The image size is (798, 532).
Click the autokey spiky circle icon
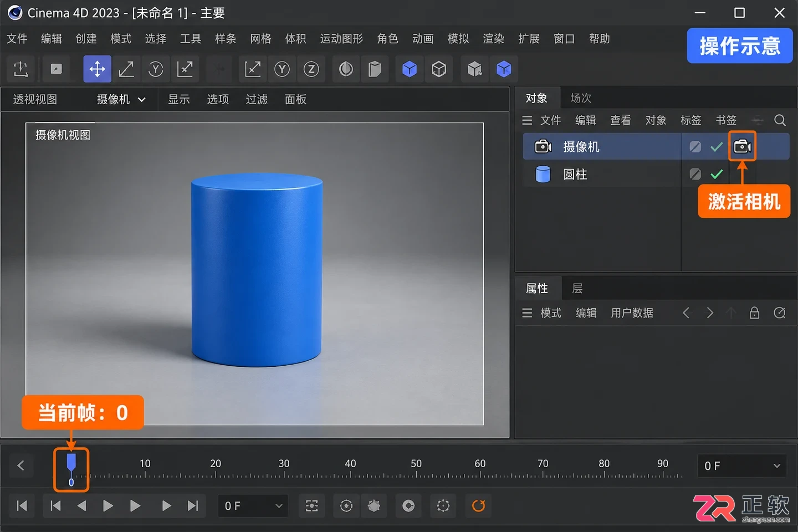(x=374, y=506)
